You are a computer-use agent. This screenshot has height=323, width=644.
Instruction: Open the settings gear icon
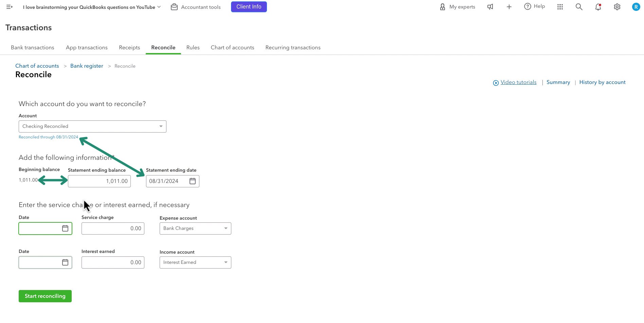pyautogui.click(x=617, y=7)
